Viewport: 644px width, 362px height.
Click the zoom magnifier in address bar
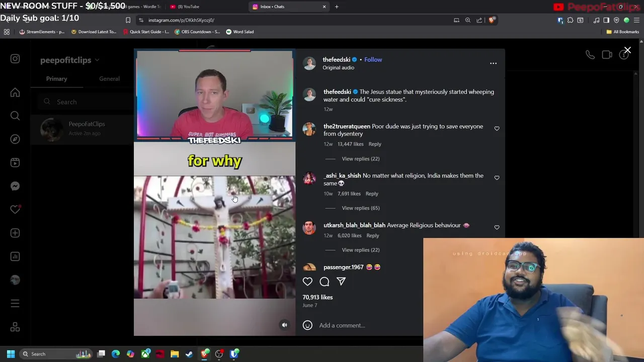[467, 20]
